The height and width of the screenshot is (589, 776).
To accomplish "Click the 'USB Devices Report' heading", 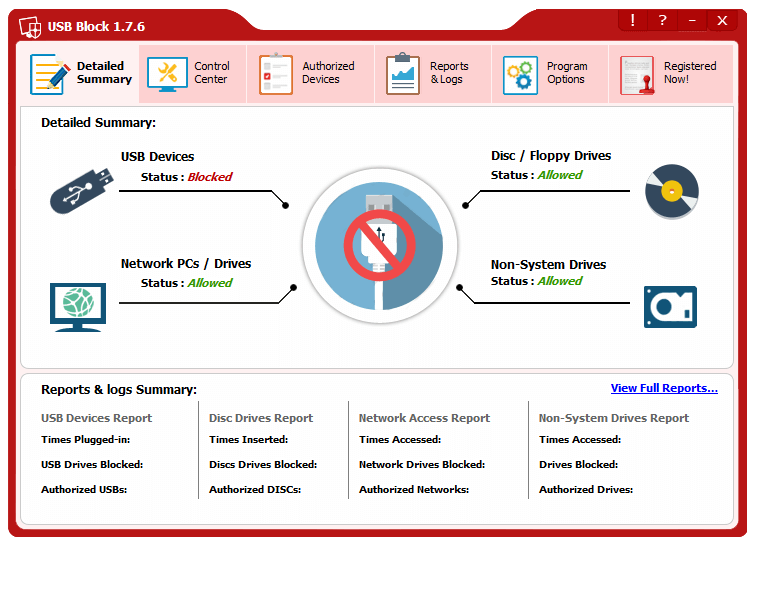I will click(x=97, y=418).
